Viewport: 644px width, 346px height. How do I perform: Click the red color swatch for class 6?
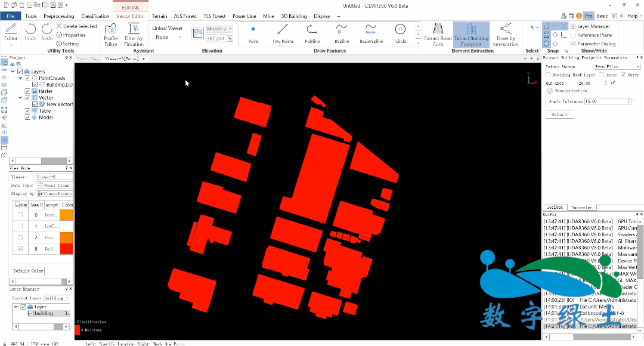coord(67,249)
